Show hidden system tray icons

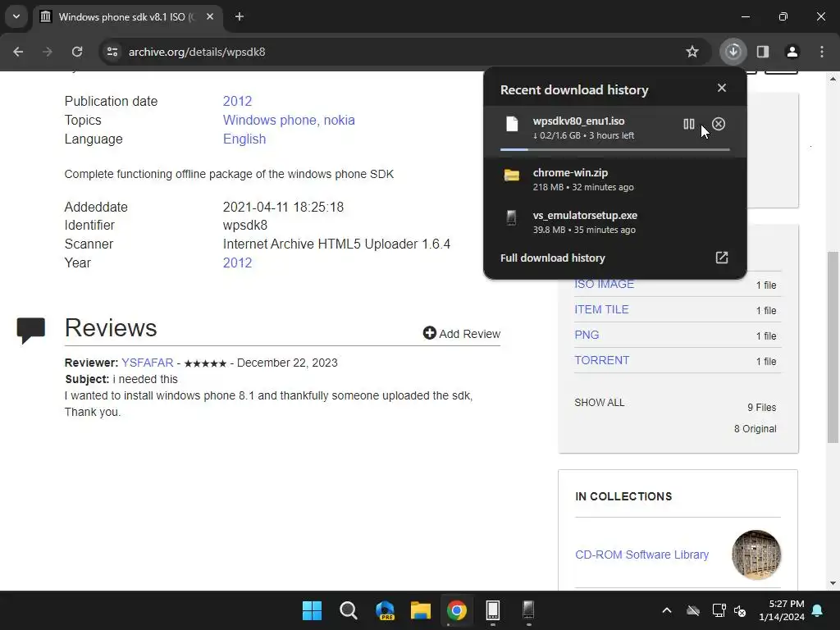pyautogui.click(x=666, y=610)
